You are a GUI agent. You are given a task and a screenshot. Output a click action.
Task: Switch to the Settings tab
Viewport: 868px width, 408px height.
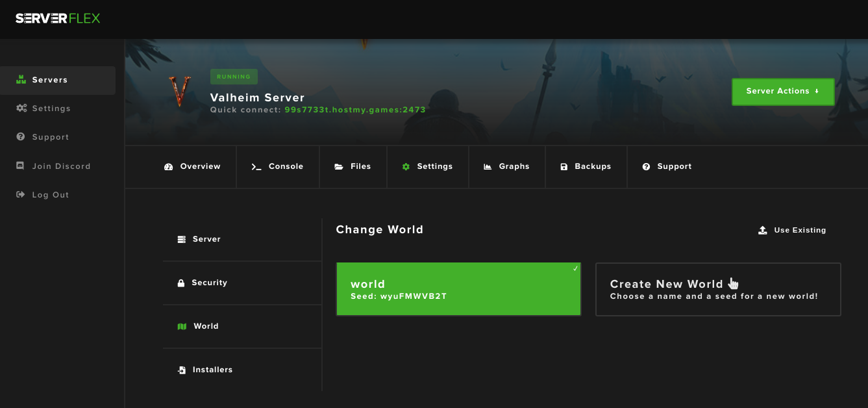tap(427, 167)
